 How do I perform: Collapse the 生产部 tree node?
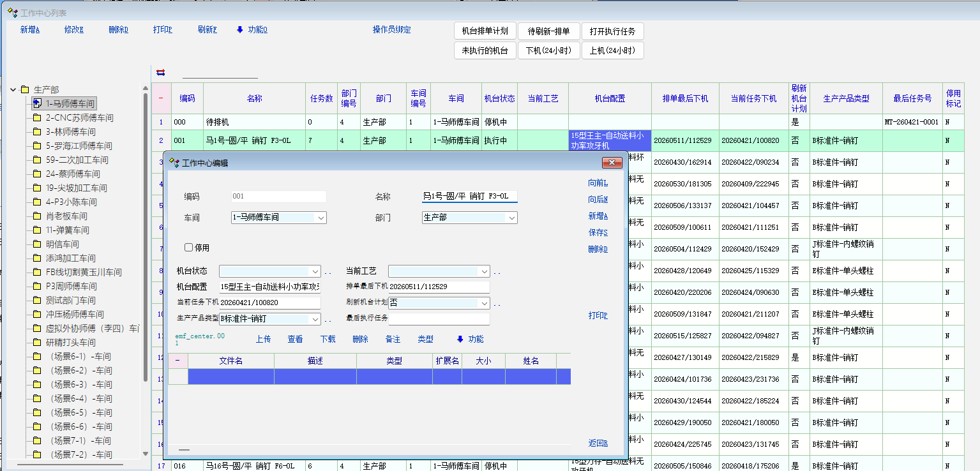(x=13, y=89)
